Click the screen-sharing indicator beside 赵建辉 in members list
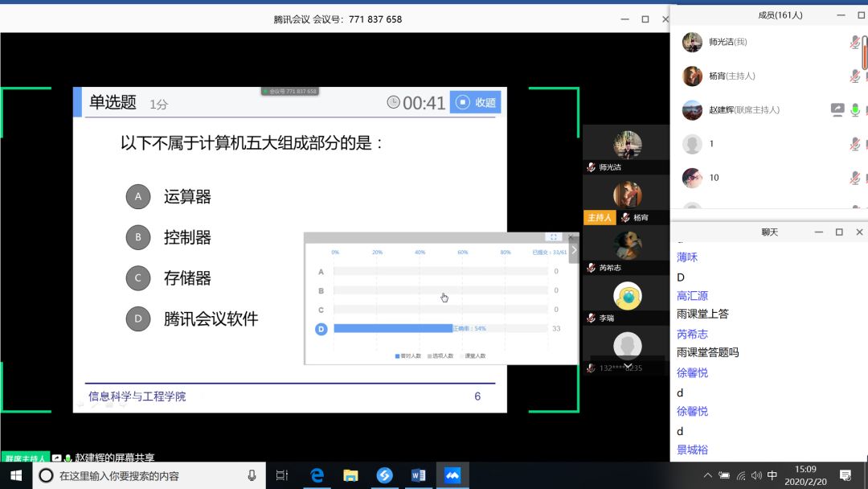868x489 pixels. tap(837, 109)
